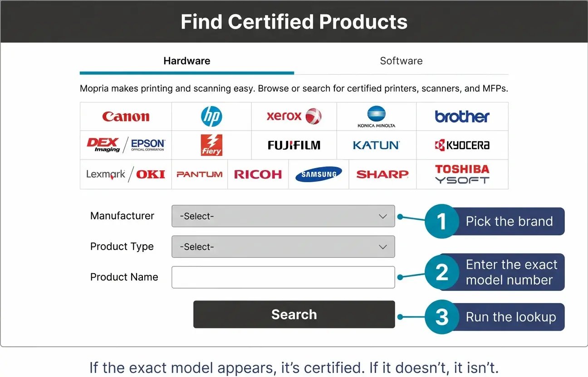Choose the HP logo tile

211,116
